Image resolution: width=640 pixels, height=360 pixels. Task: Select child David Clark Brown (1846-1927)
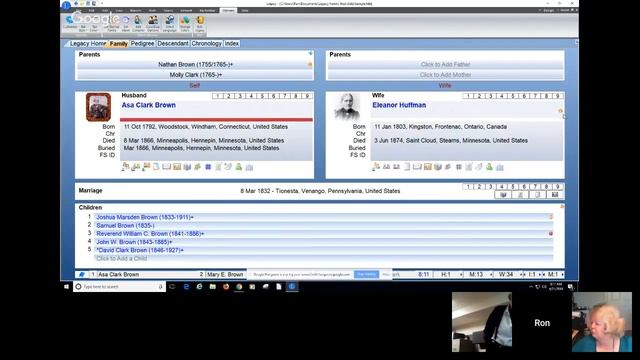coord(324,250)
